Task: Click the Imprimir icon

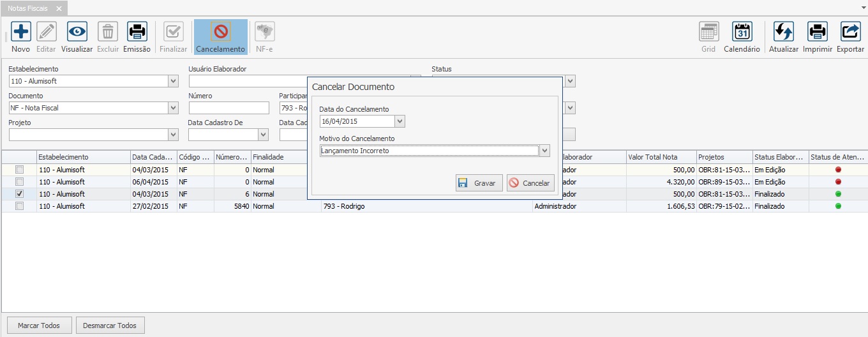Action: point(817,32)
